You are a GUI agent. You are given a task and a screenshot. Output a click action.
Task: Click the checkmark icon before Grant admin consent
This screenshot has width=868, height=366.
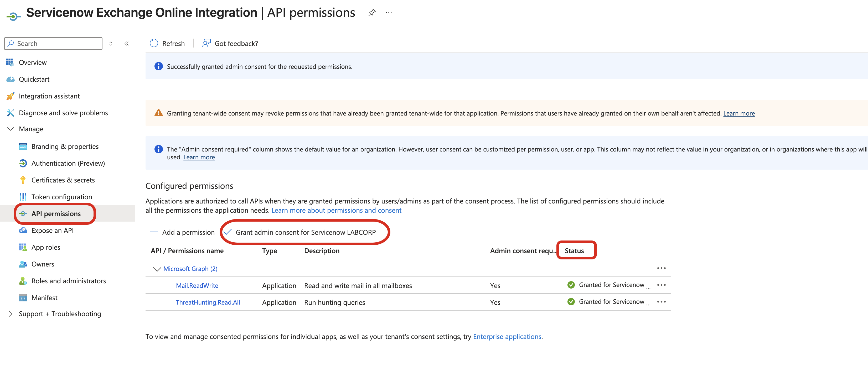point(228,232)
